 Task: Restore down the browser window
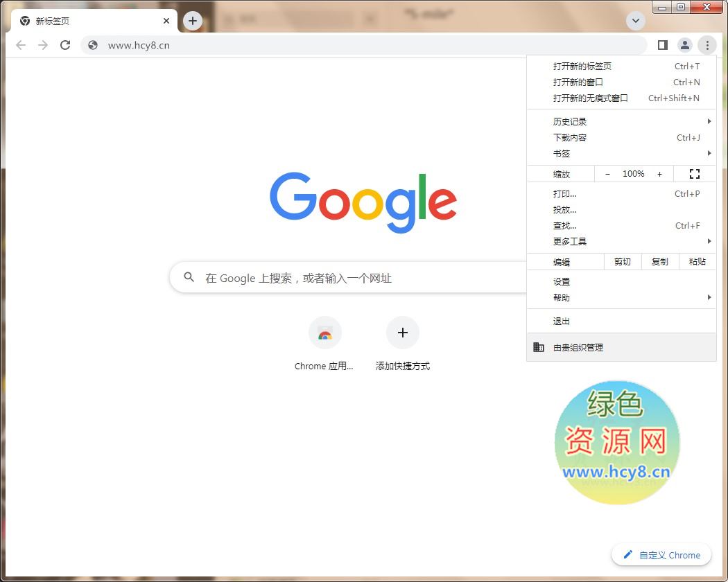coord(681,7)
